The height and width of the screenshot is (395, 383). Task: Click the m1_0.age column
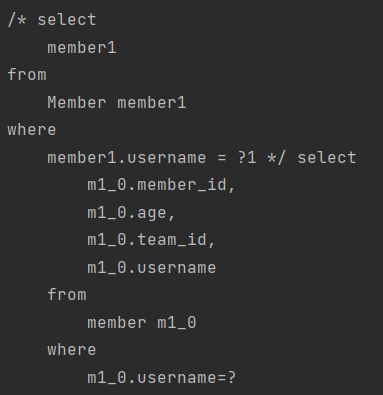pos(131,213)
